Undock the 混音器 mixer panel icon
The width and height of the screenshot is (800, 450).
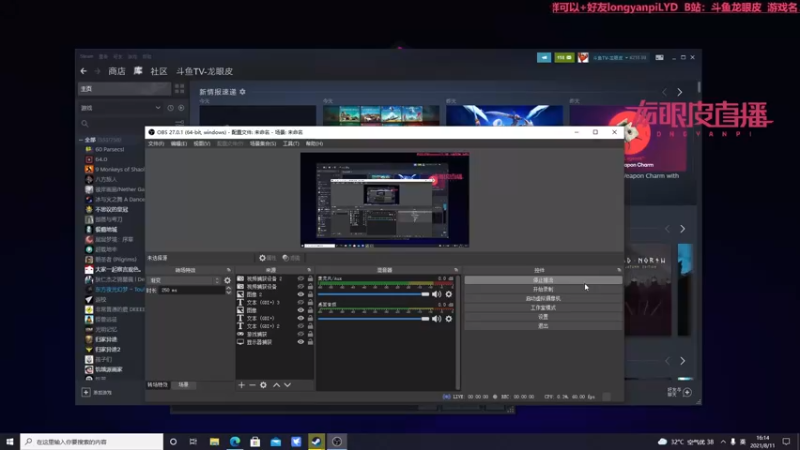pyautogui.click(x=456, y=270)
